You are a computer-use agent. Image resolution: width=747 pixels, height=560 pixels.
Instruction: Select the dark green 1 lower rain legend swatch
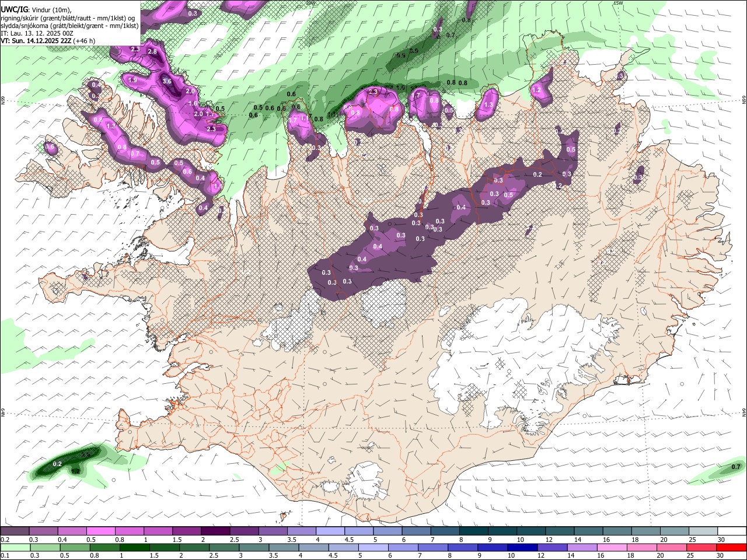(x=134, y=547)
